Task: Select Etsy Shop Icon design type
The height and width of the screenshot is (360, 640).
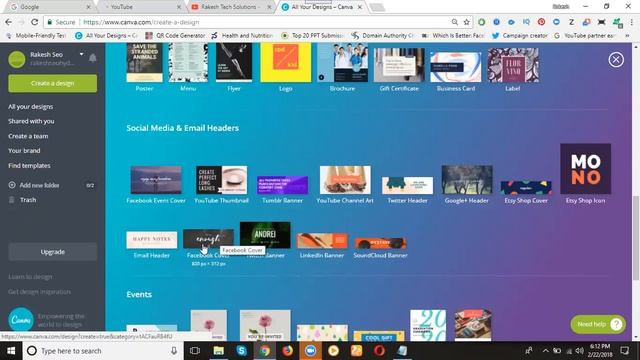Action: pos(586,169)
